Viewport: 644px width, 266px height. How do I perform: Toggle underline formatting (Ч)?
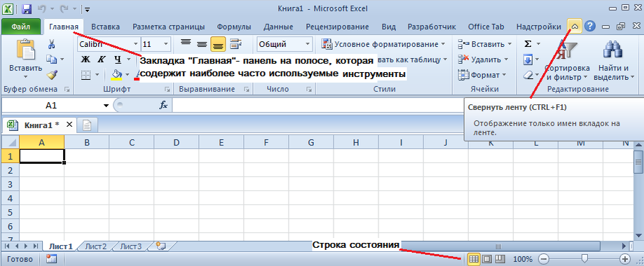pyautogui.click(x=118, y=59)
